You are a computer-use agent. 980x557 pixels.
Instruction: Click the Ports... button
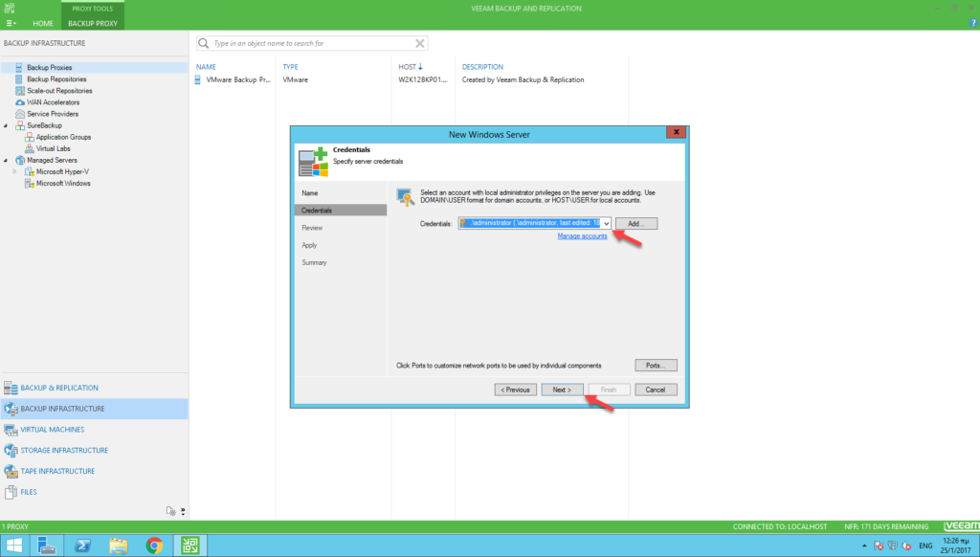click(x=656, y=366)
